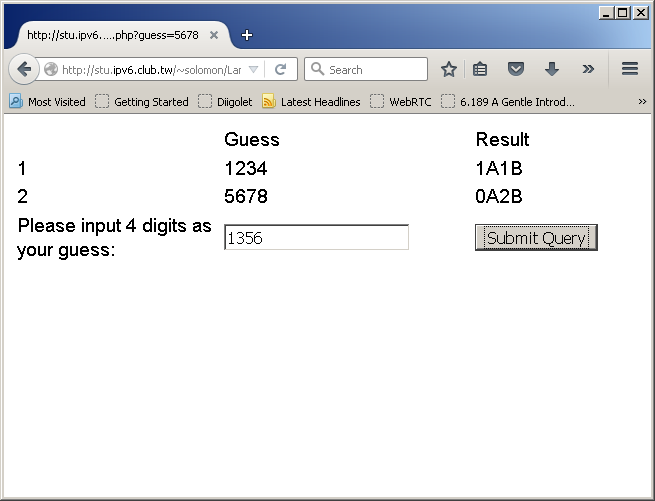The height and width of the screenshot is (501, 655).
Task: Open the WebRTC bookmark
Action: 401,101
